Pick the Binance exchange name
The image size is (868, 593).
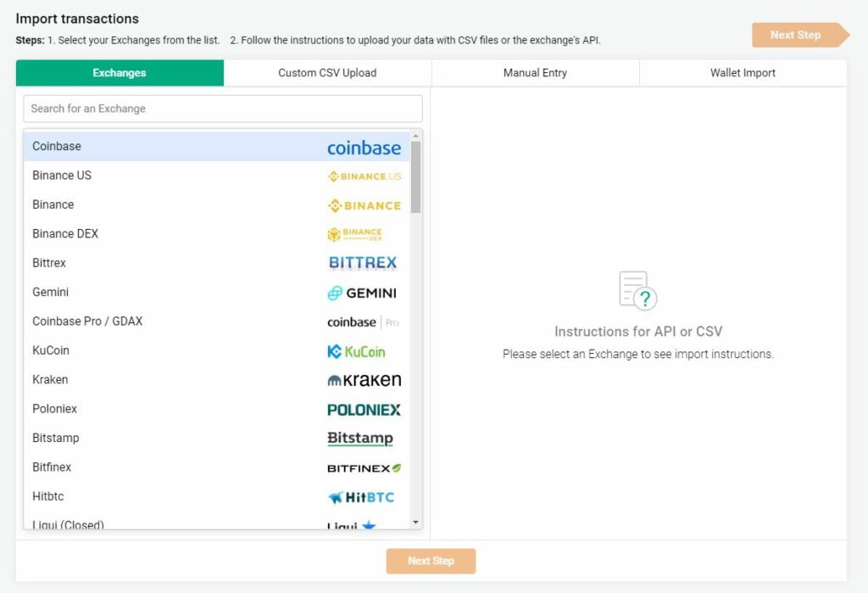click(x=53, y=204)
